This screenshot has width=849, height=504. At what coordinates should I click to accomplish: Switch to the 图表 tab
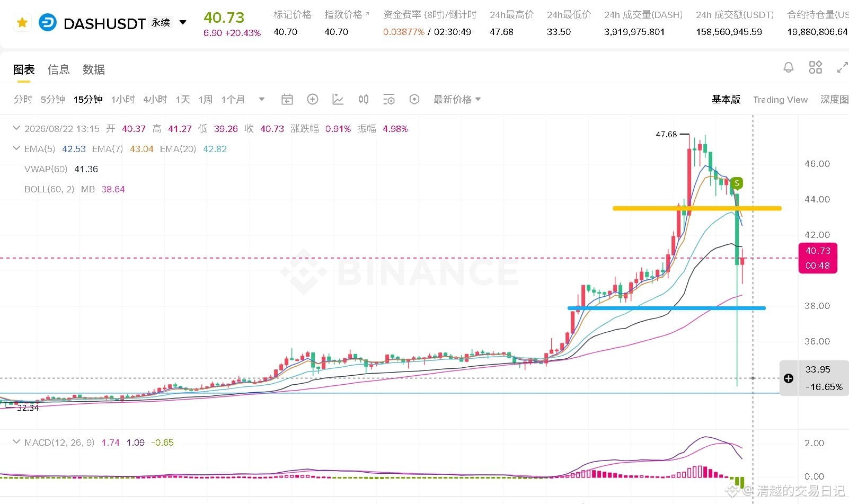pyautogui.click(x=24, y=69)
